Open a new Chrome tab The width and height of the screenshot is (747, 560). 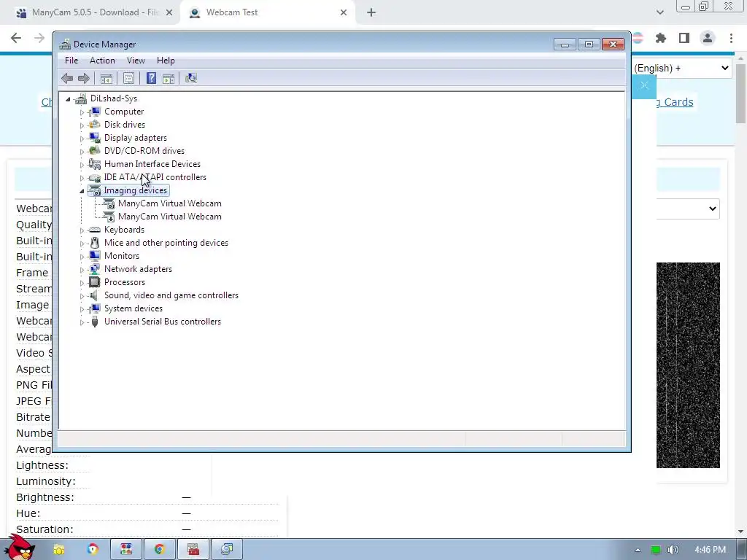pyautogui.click(x=371, y=12)
